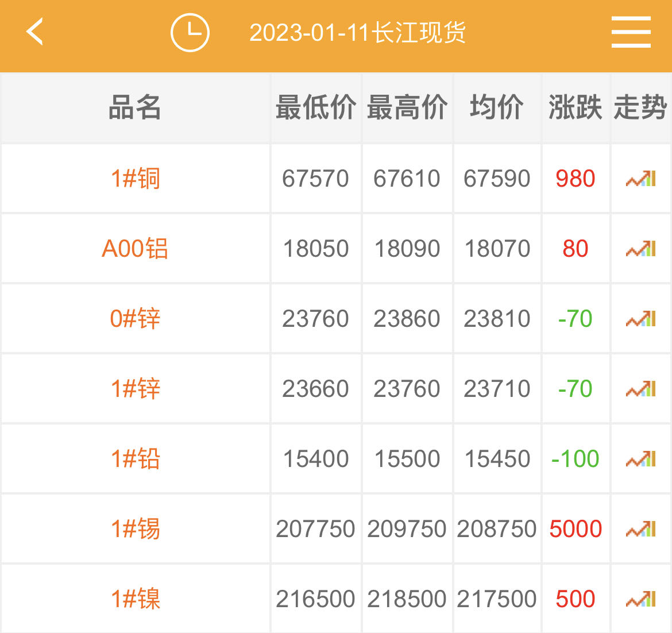Click the 2023-01-11长江现货 title
The image size is (672, 633).
click(357, 33)
